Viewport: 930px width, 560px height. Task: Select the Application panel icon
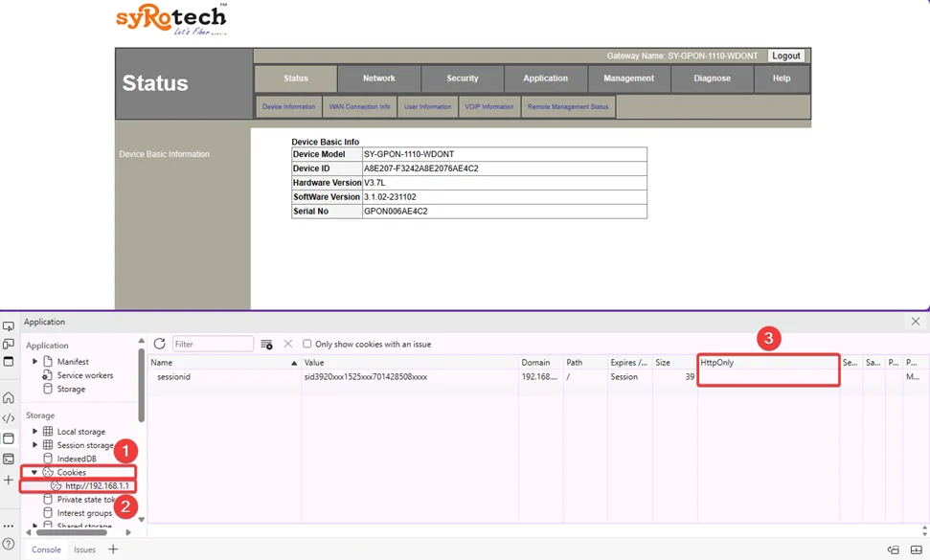point(9,438)
